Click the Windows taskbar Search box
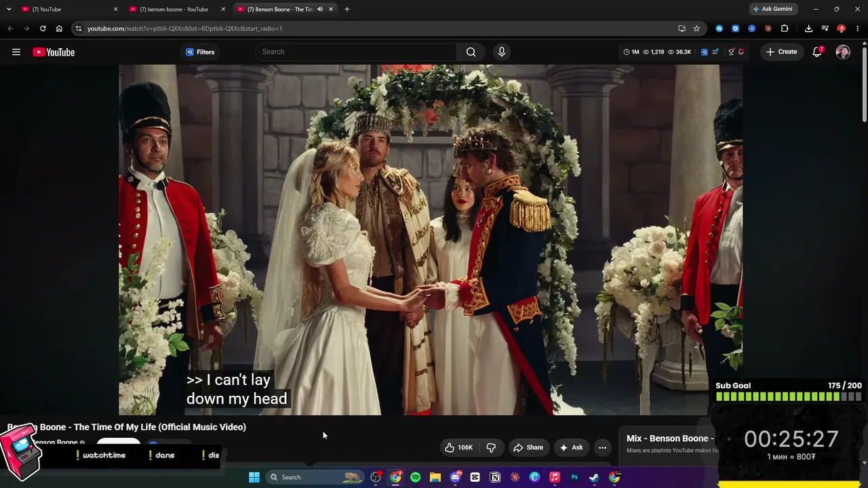The width and height of the screenshot is (868, 488). [x=315, y=477]
